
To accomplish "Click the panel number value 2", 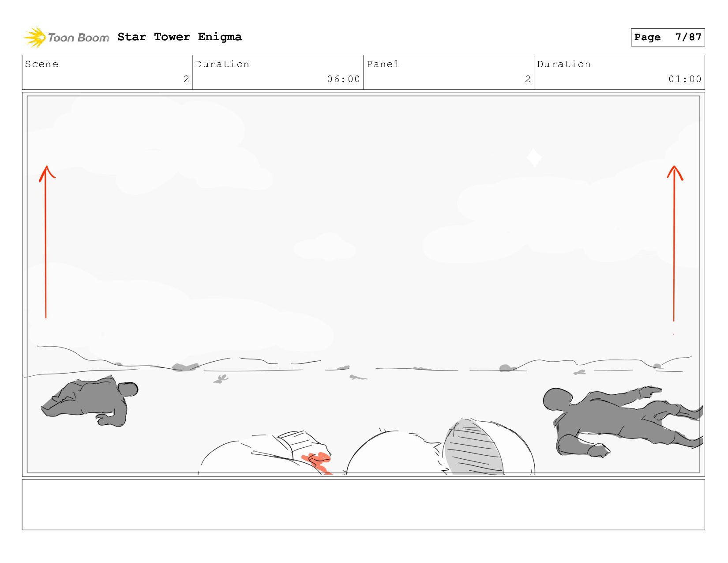I will [528, 79].
